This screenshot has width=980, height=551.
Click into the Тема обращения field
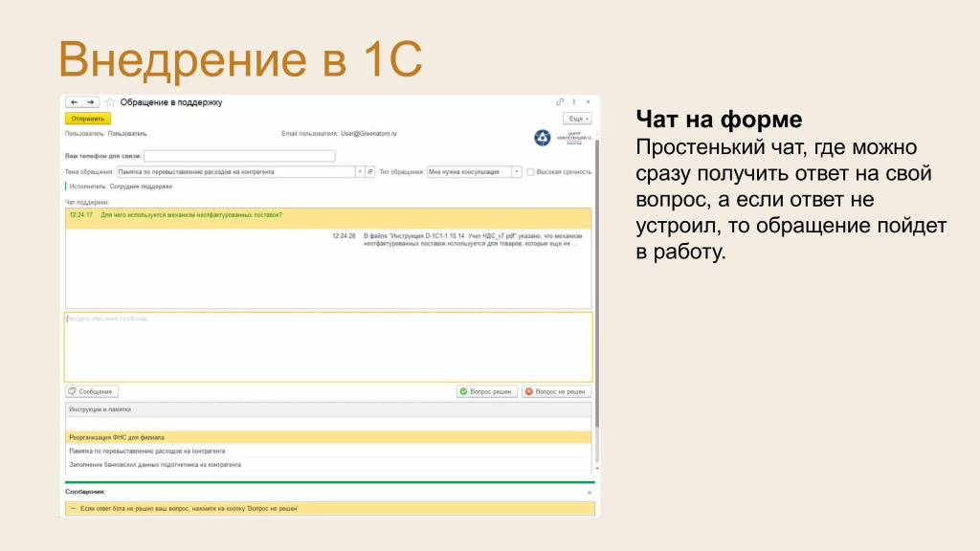click(x=235, y=172)
